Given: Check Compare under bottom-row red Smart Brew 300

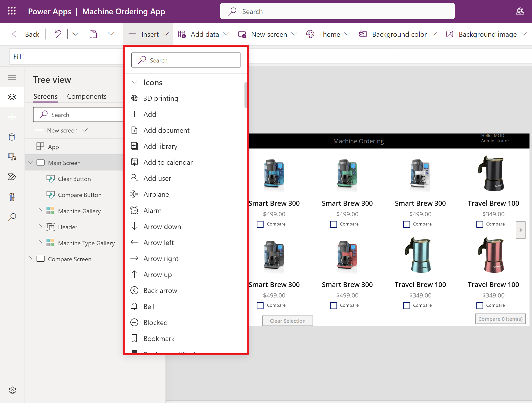Looking at the screenshot, I should pos(334,305).
